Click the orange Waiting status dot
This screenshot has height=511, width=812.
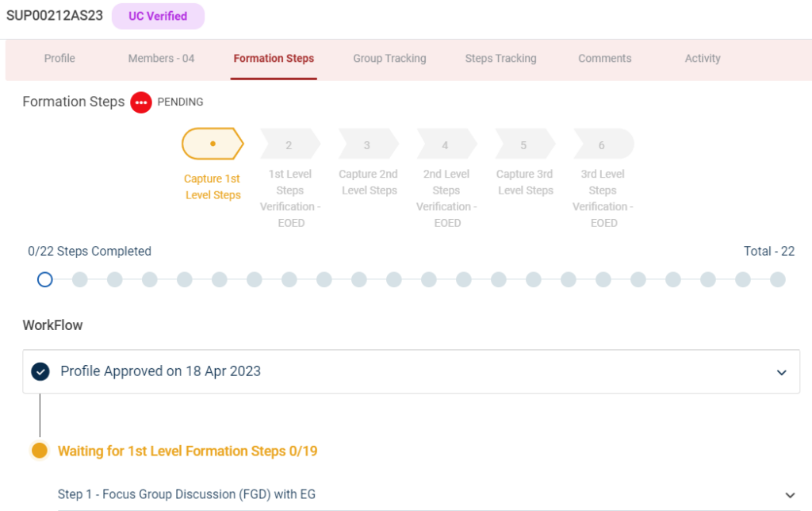40,451
